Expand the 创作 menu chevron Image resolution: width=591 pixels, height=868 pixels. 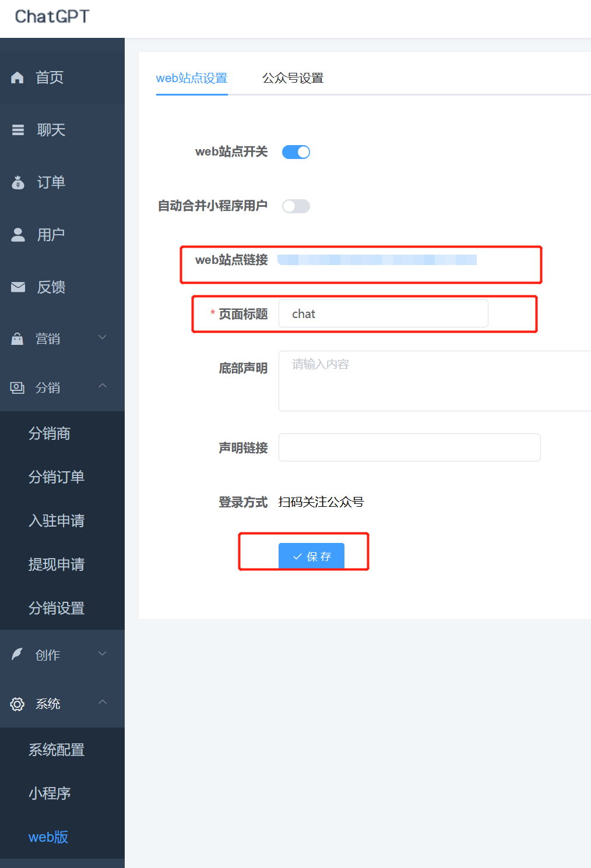[103, 654]
